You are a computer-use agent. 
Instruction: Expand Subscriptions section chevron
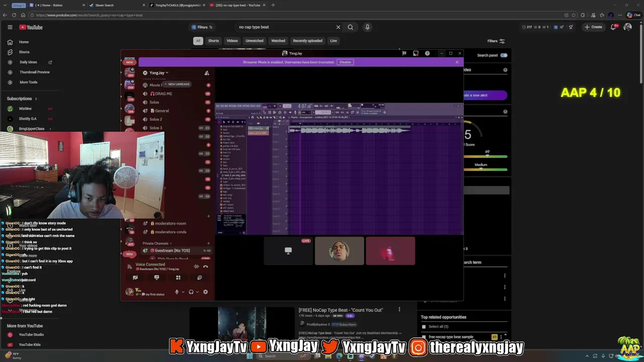pos(36,99)
